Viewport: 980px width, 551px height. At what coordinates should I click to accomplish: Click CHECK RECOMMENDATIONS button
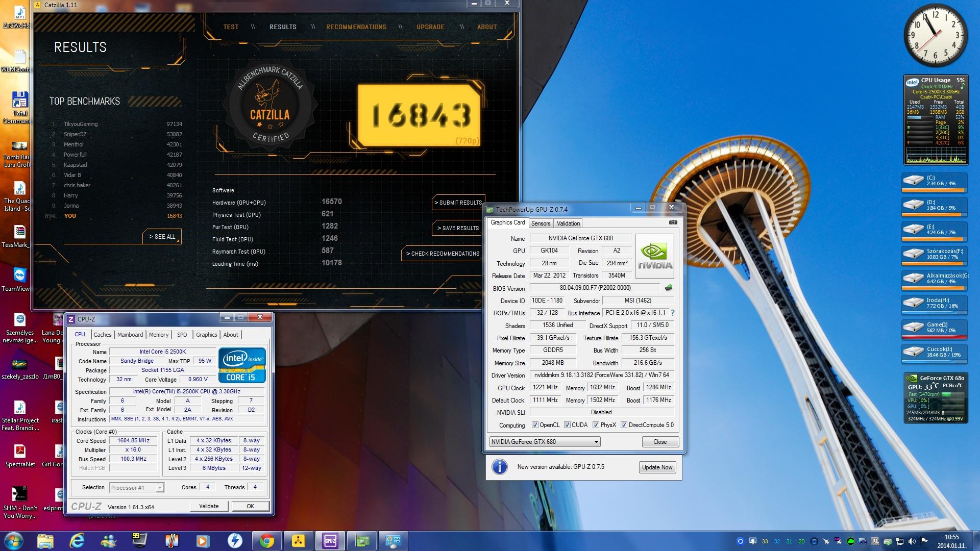pos(443,254)
